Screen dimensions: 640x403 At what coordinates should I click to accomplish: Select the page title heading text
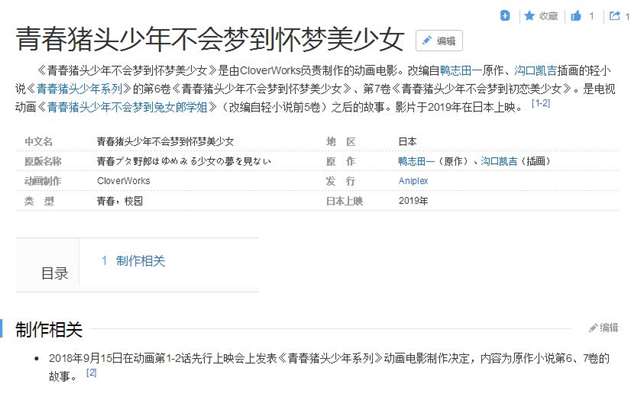(210, 39)
